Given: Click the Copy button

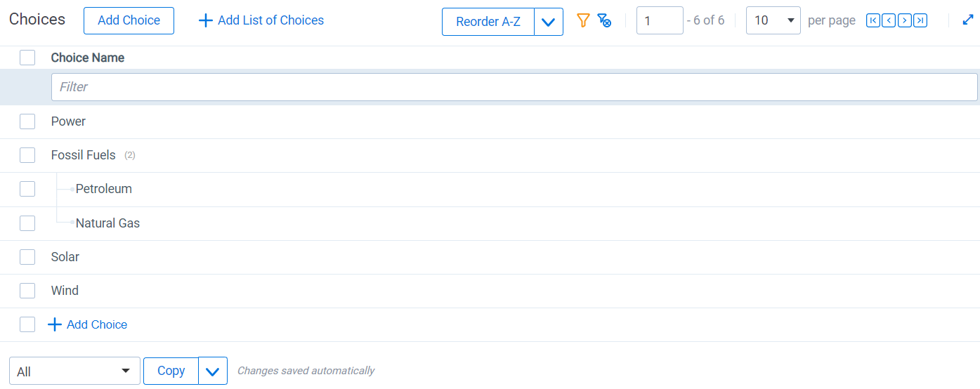Looking at the screenshot, I should [x=171, y=371].
